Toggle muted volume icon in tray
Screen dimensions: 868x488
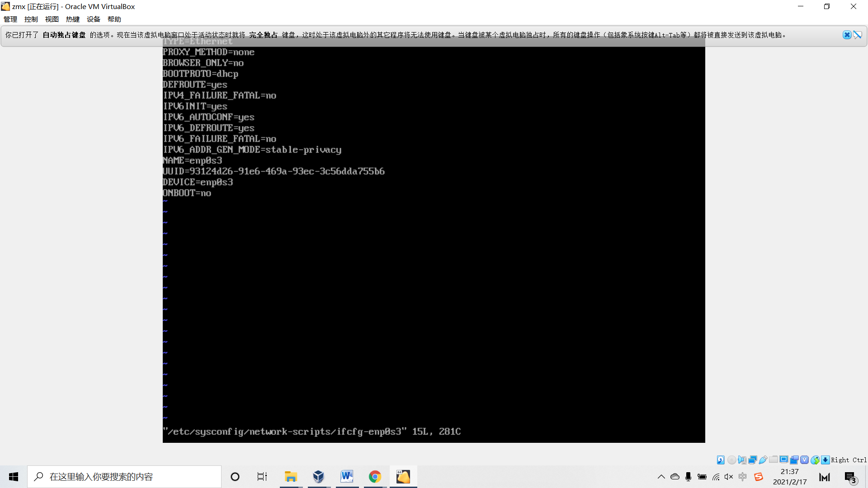pyautogui.click(x=729, y=477)
